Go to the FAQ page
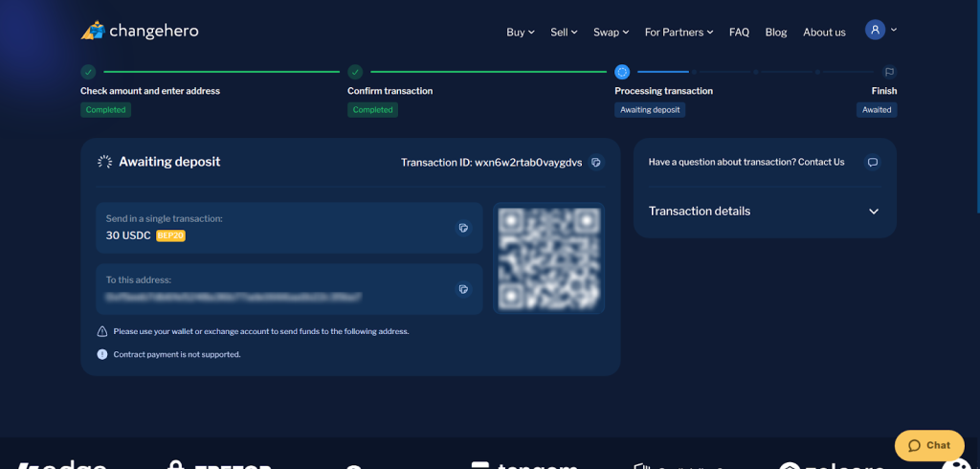 (739, 32)
